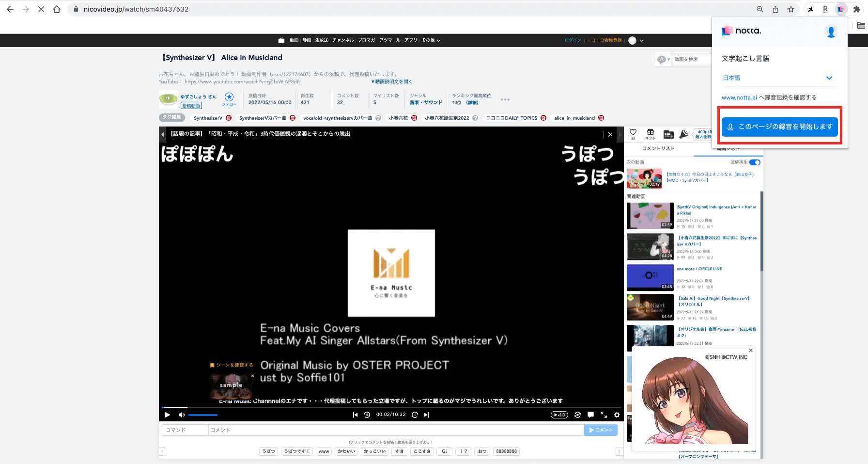Submit with the blue コメント button
Screen dimensions: 868x464
coord(601,430)
